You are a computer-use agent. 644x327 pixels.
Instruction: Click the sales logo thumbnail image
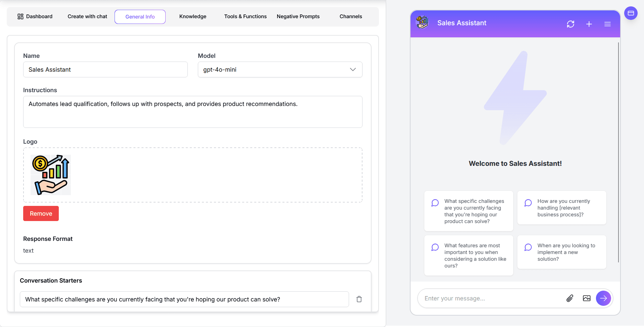point(51,175)
